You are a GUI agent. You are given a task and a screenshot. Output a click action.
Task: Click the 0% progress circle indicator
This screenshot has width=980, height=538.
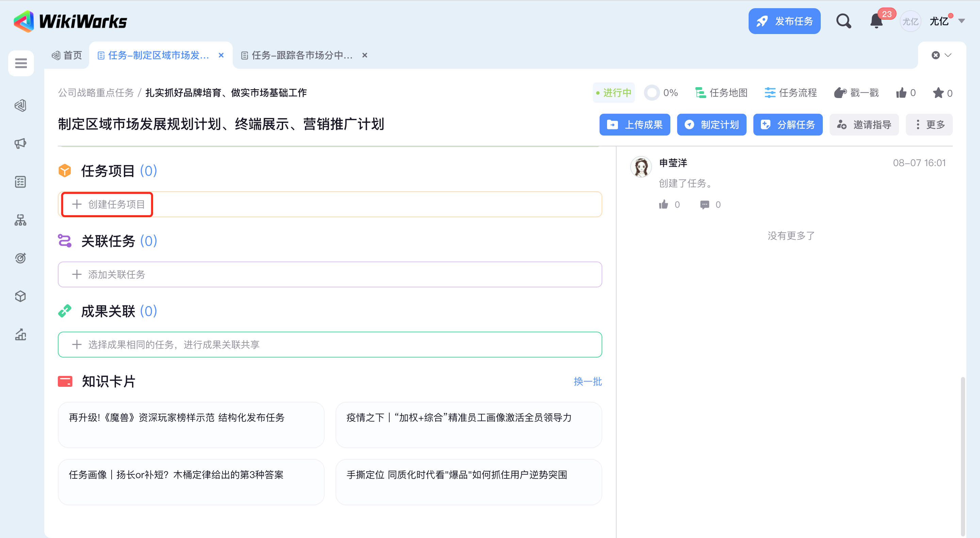click(x=652, y=93)
